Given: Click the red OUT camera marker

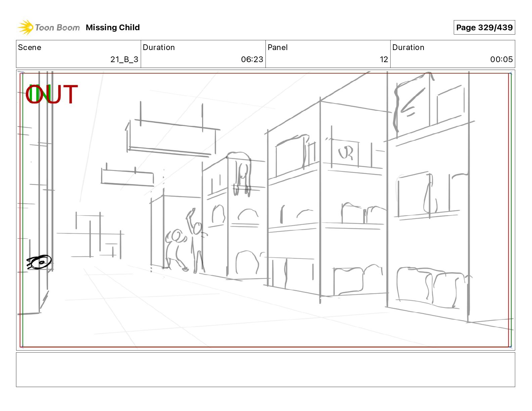Looking at the screenshot, I should pos(52,94).
